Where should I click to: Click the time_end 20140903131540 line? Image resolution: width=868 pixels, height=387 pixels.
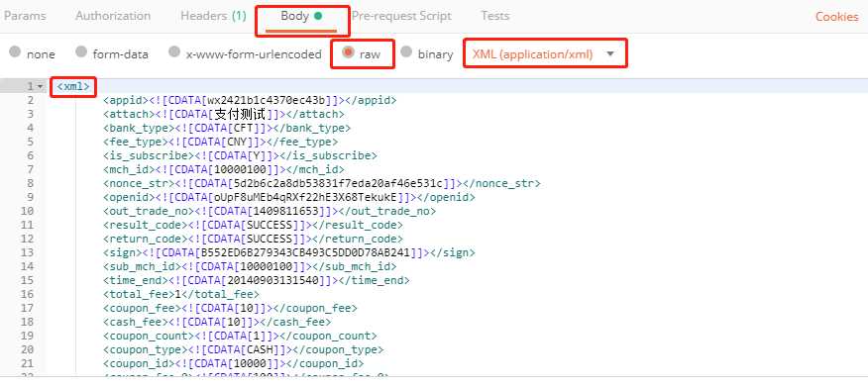[x=257, y=280]
